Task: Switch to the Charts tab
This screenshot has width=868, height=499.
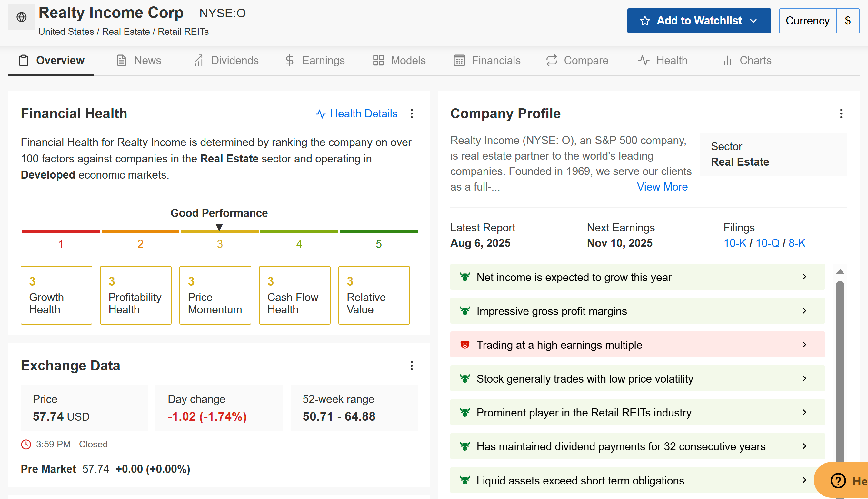Action: 747,60
